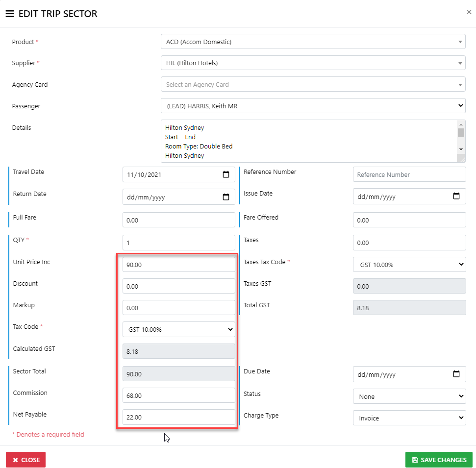
Task: Click the Taxes input field
Action: (409, 243)
